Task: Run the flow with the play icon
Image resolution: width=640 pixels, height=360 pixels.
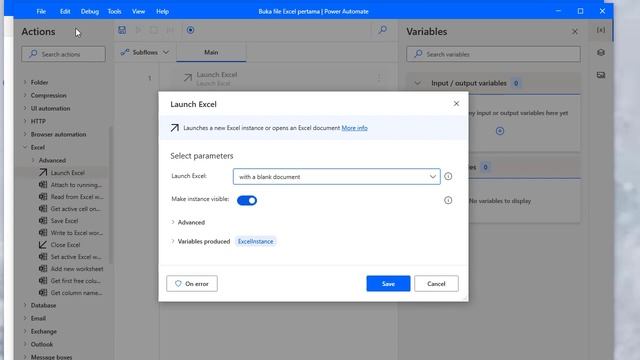Action: 138,30
